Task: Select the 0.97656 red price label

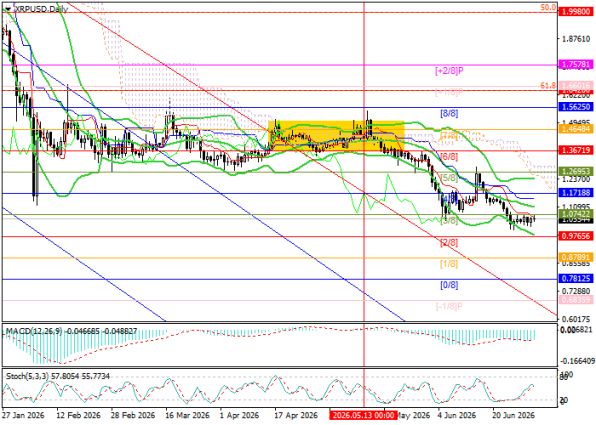Action: [576, 236]
